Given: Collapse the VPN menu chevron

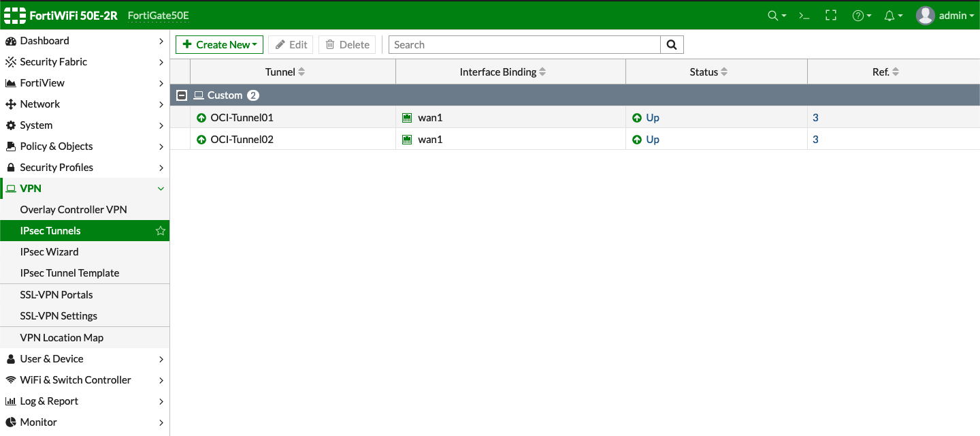Looking at the screenshot, I should tap(161, 189).
